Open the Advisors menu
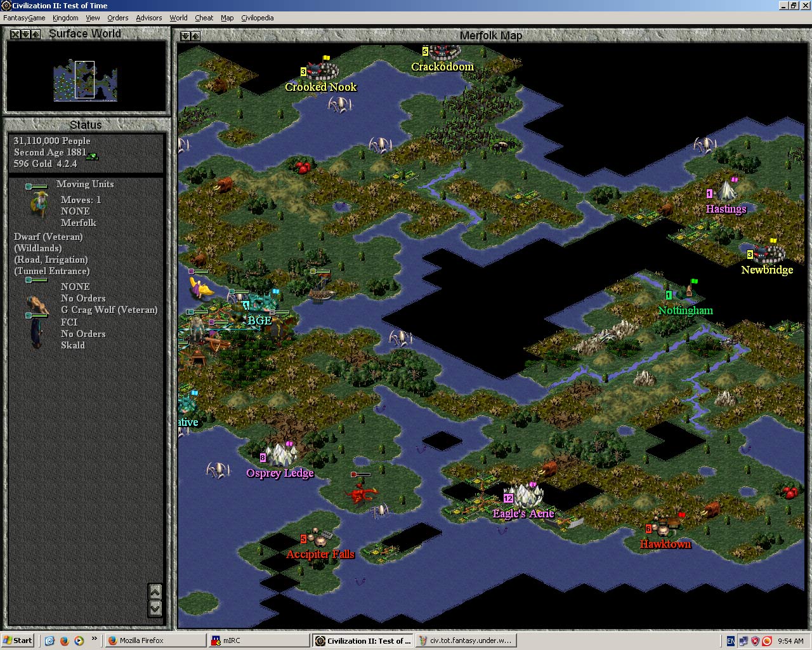This screenshot has height=650, width=812. (x=148, y=18)
